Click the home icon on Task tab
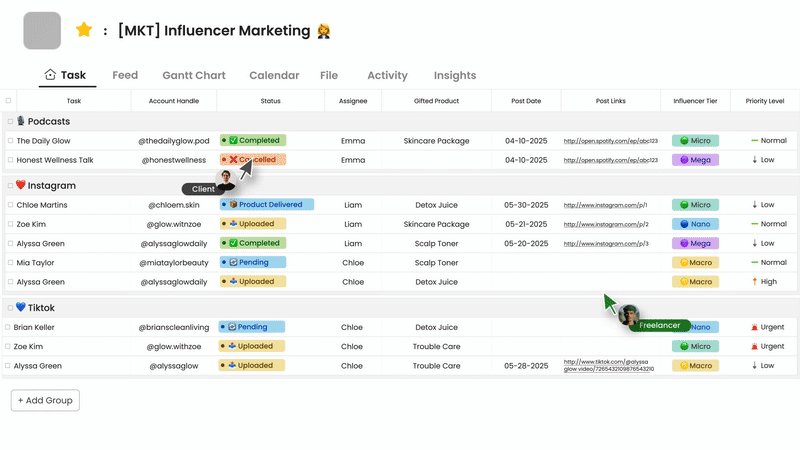 click(50, 75)
